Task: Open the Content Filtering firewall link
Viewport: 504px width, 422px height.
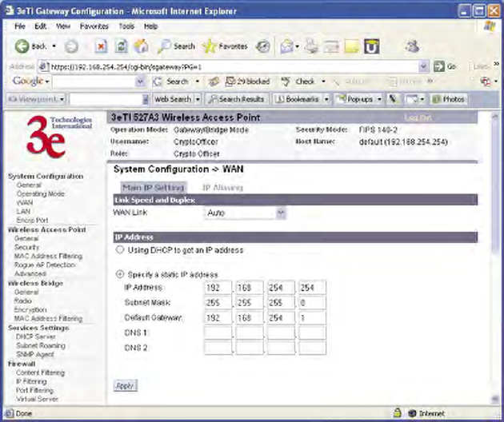Action: click(40, 372)
